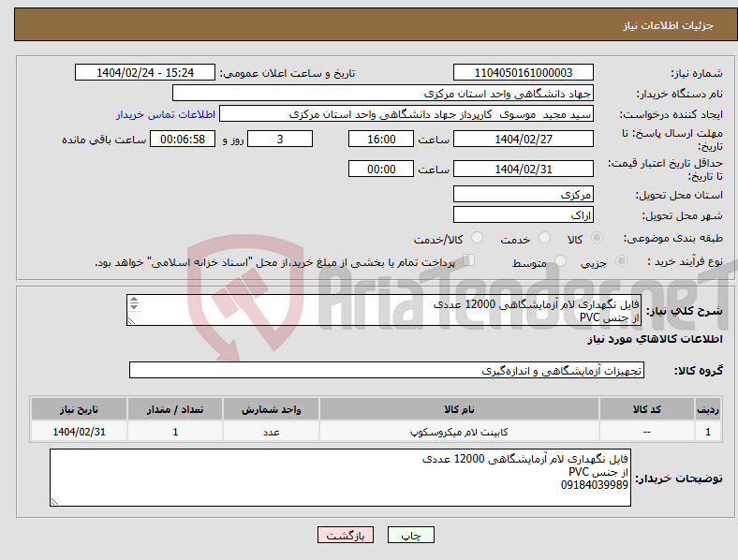Click the remaining time field 00:06:58

tap(183, 139)
